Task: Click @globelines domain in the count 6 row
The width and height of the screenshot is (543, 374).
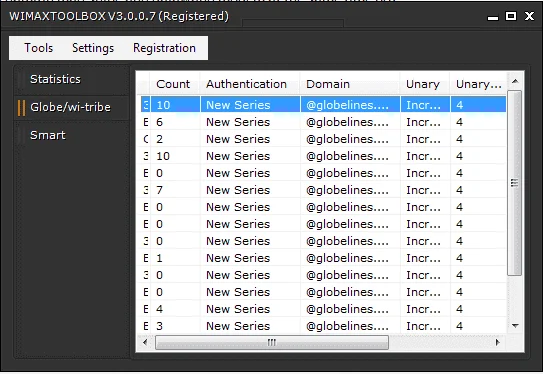Action: 347,122
